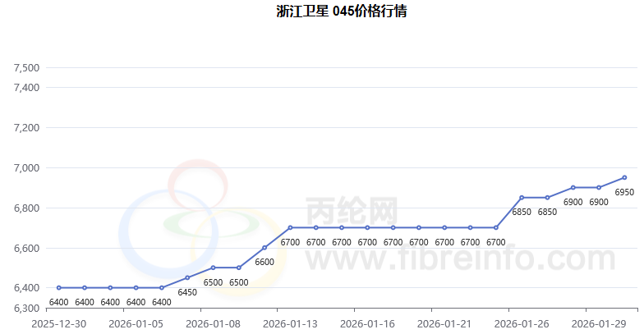The height and width of the screenshot is (334, 644).
Task: Click the 7,500 y-axis label
Action: point(27,67)
